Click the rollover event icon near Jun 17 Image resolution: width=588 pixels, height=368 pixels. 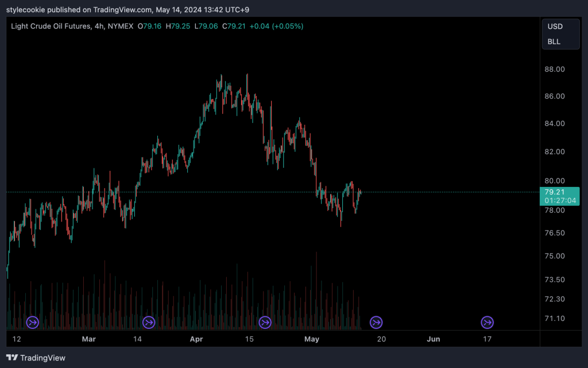pos(487,323)
